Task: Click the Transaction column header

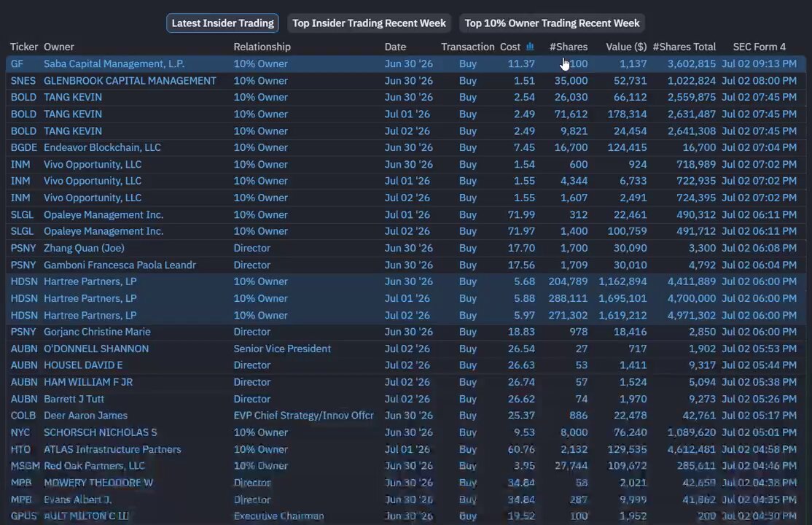Action: click(468, 47)
